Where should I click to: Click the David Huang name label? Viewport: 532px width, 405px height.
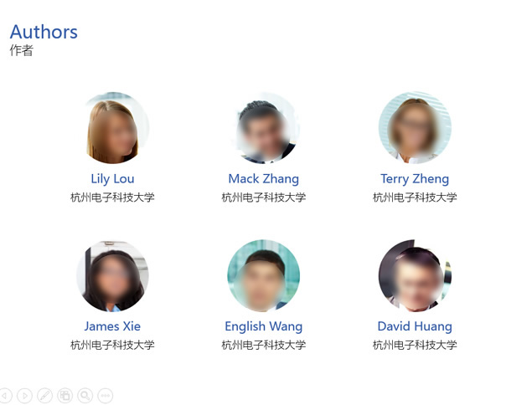point(415,326)
